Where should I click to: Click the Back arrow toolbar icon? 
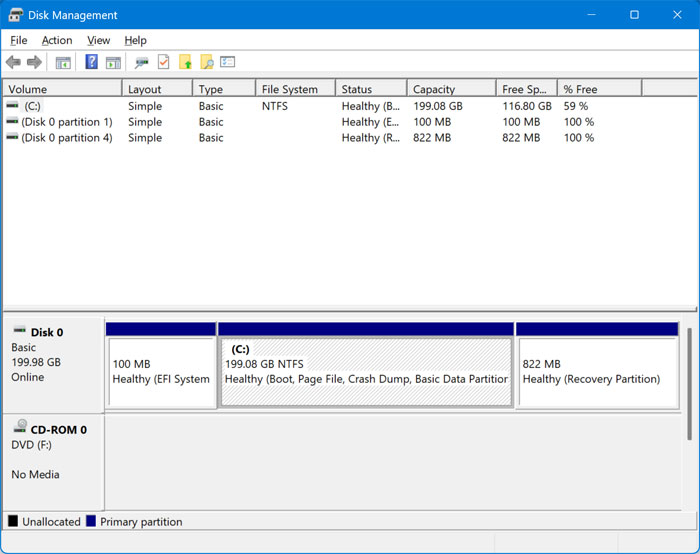pos(13,62)
